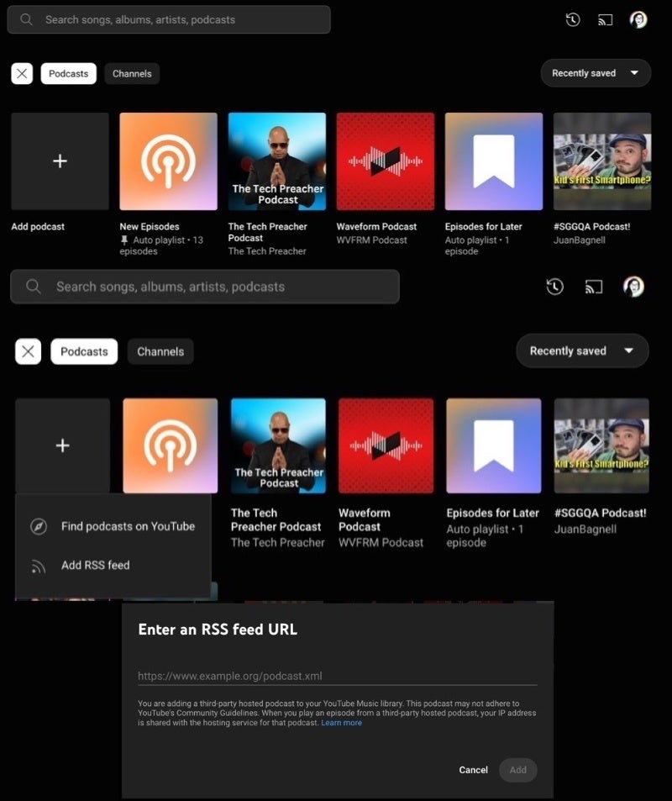Click search magnifier icon in top search bar
This screenshot has width=672, height=801.
26,19
